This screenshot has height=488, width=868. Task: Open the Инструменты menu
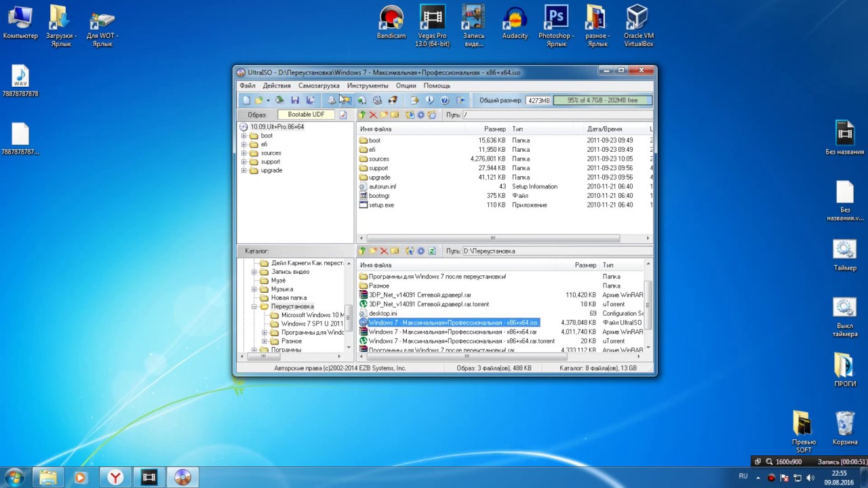[x=368, y=86]
